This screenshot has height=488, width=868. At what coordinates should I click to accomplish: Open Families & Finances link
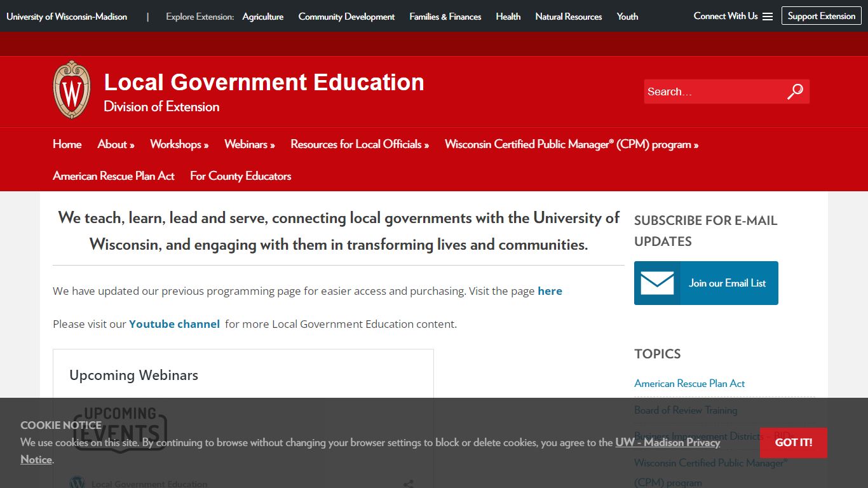[445, 17]
